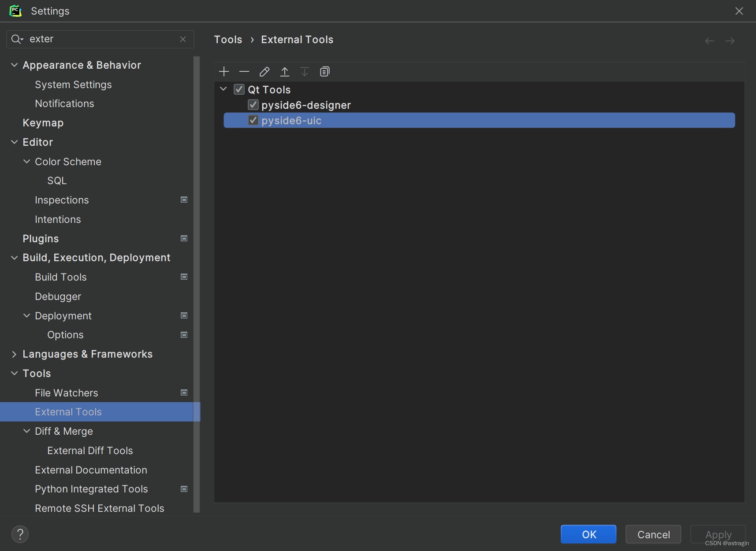This screenshot has height=551, width=756.
Task: Toggle the Qt Tools group checkbox
Action: pyautogui.click(x=239, y=89)
